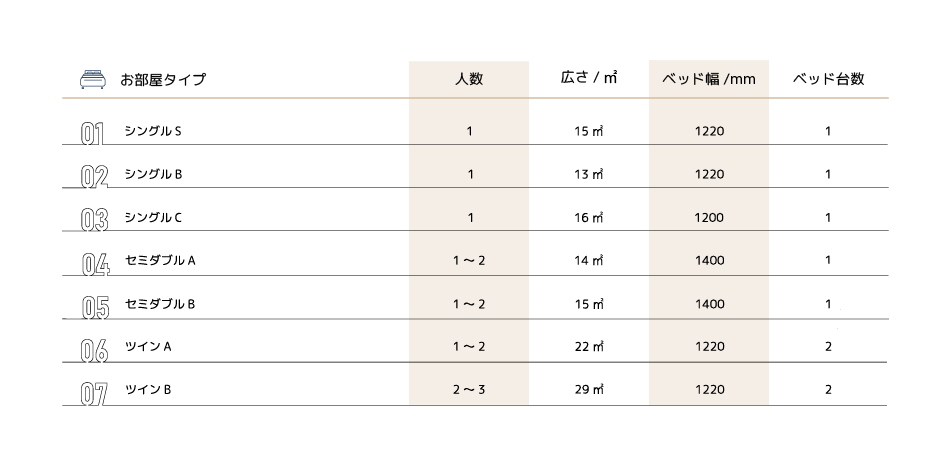The width and height of the screenshot is (950, 468).
Task: Click the 02 number graphic
Action: 94,176
